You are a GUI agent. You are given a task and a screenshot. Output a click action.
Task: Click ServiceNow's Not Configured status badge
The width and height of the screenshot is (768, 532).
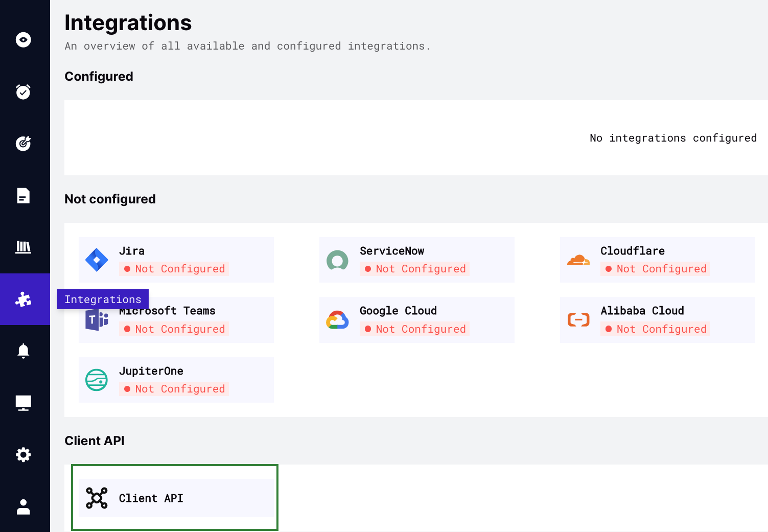coord(414,269)
